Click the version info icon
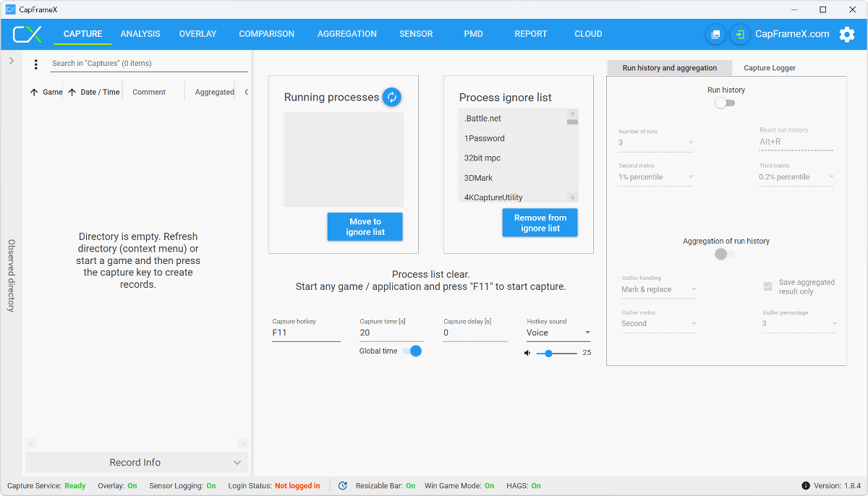868x496 pixels. pyautogui.click(x=806, y=486)
